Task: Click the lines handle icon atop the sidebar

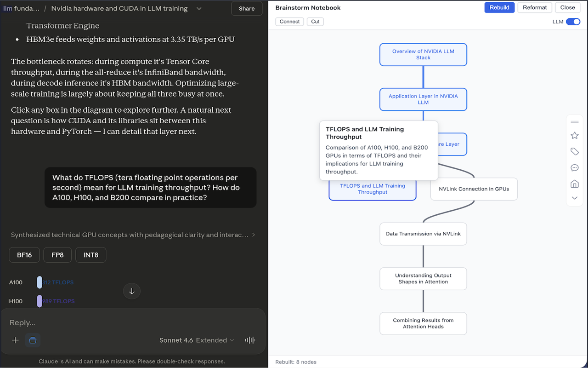Action: coord(575,122)
